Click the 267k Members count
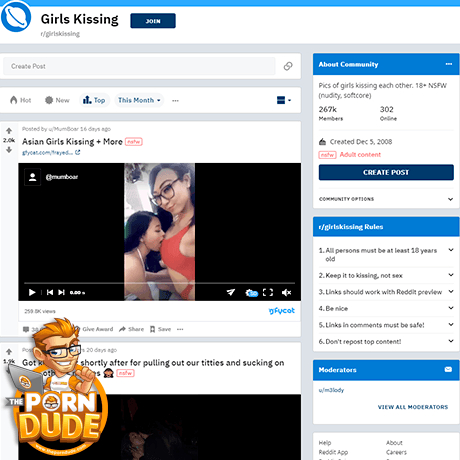Viewport: 460px width, 460px height. [331, 113]
